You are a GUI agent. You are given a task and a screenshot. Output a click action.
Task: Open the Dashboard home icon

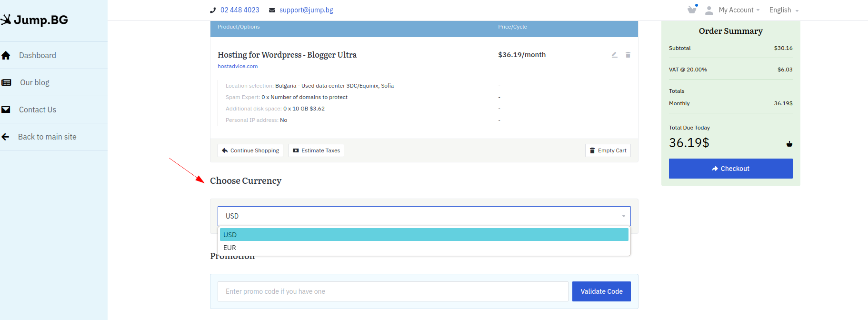6,55
